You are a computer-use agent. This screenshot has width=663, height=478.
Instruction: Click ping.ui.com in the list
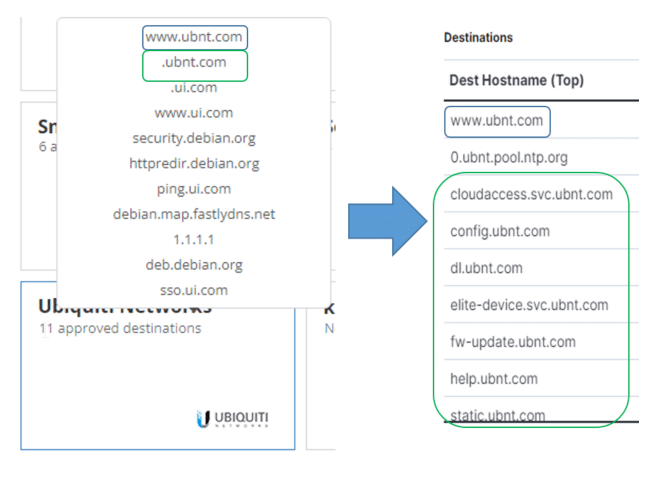[194, 189]
